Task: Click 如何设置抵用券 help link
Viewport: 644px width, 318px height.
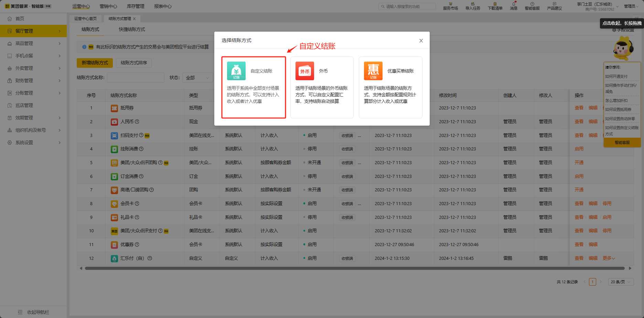Action: [618, 109]
